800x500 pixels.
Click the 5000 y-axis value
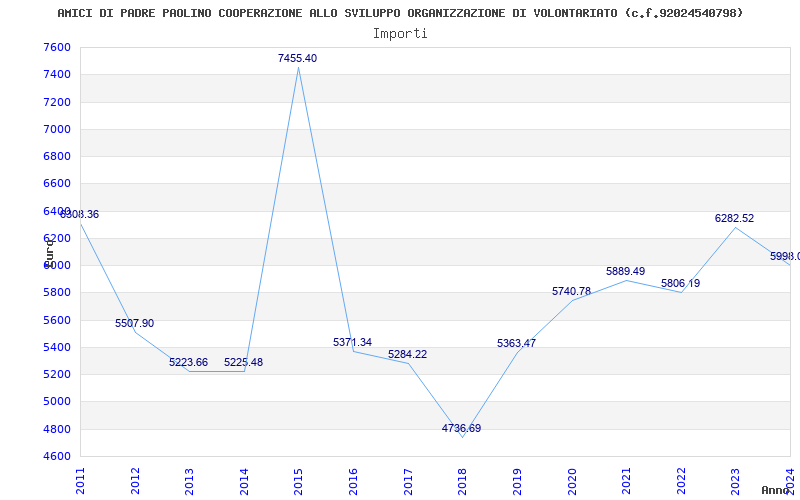[x=57, y=402]
